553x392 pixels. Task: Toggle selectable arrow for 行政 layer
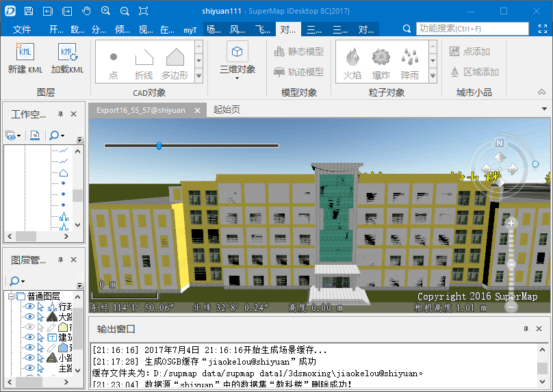pos(41,306)
